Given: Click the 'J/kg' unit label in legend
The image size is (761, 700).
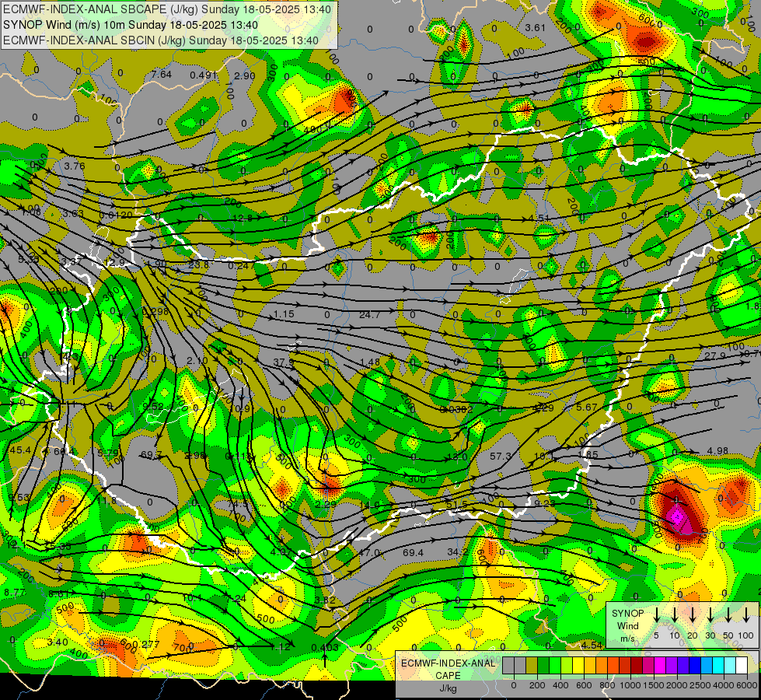Looking at the screenshot, I should click(x=448, y=688).
